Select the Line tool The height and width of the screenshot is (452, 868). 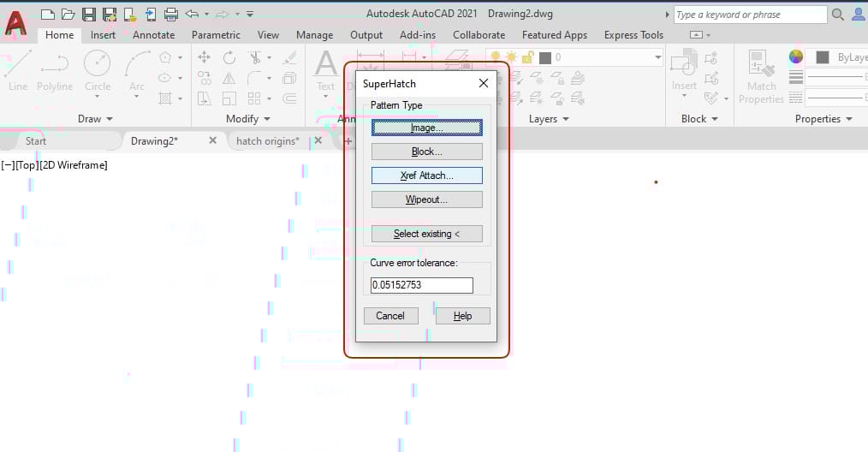tap(18, 70)
